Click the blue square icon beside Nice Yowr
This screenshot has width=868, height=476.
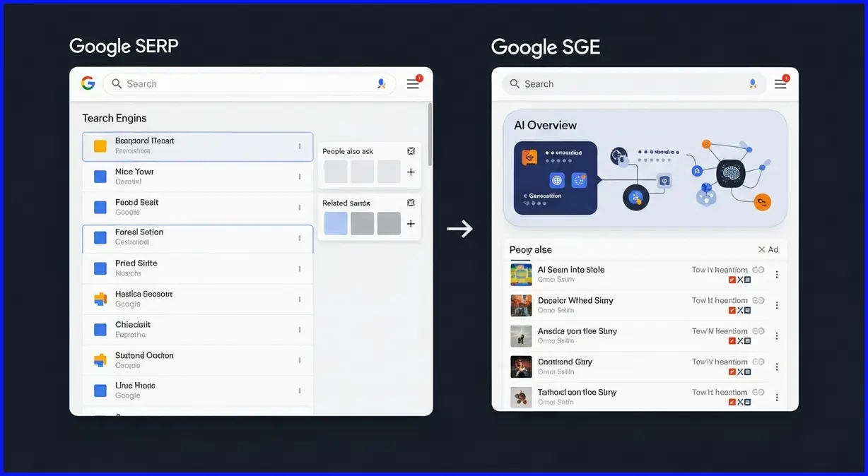[x=100, y=177]
